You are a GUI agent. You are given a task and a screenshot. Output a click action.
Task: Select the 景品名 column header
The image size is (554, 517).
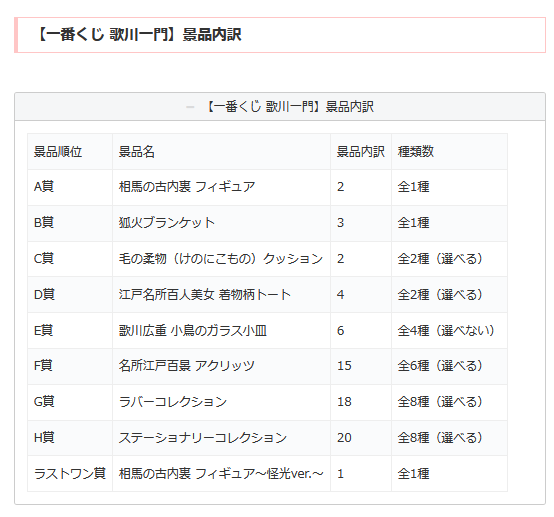pyautogui.click(x=222, y=152)
